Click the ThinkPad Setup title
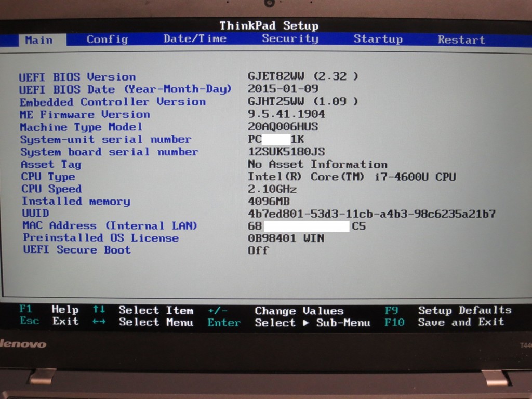Viewport: 532px width, 399px height. pyautogui.click(x=269, y=26)
